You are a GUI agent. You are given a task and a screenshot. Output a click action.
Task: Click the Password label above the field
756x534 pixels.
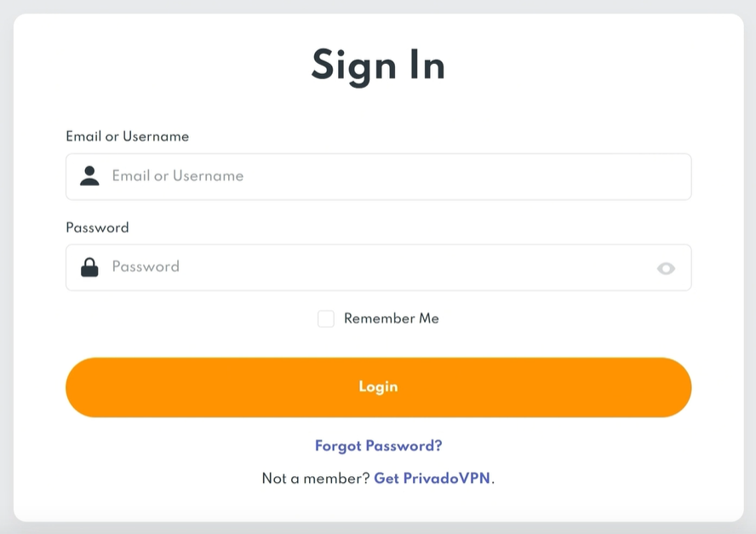coord(97,227)
